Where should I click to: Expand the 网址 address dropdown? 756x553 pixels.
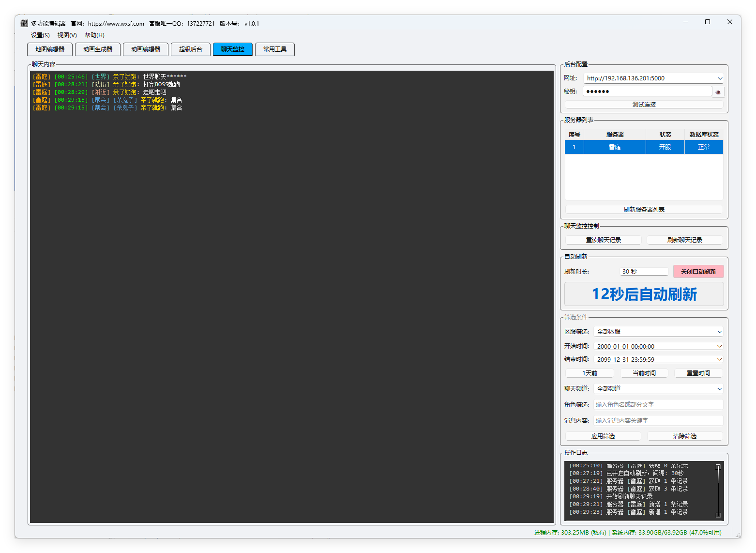720,78
